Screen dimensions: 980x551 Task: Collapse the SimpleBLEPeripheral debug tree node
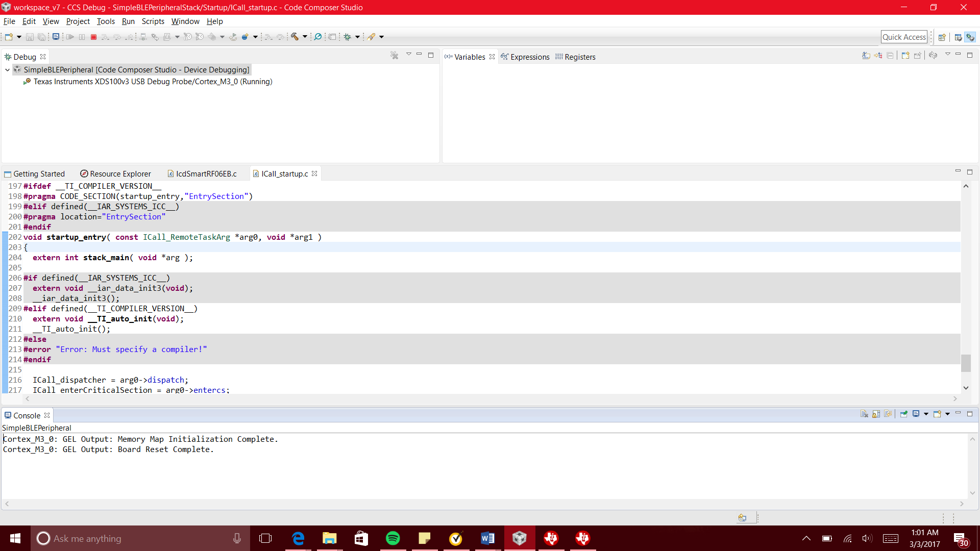click(7, 70)
